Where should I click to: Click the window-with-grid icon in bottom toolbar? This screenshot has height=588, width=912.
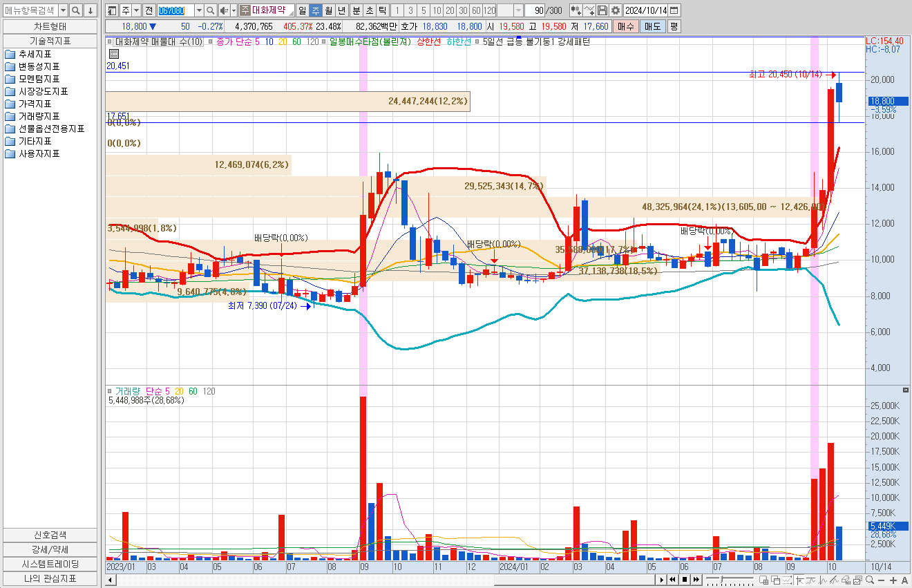pyautogui.click(x=763, y=580)
